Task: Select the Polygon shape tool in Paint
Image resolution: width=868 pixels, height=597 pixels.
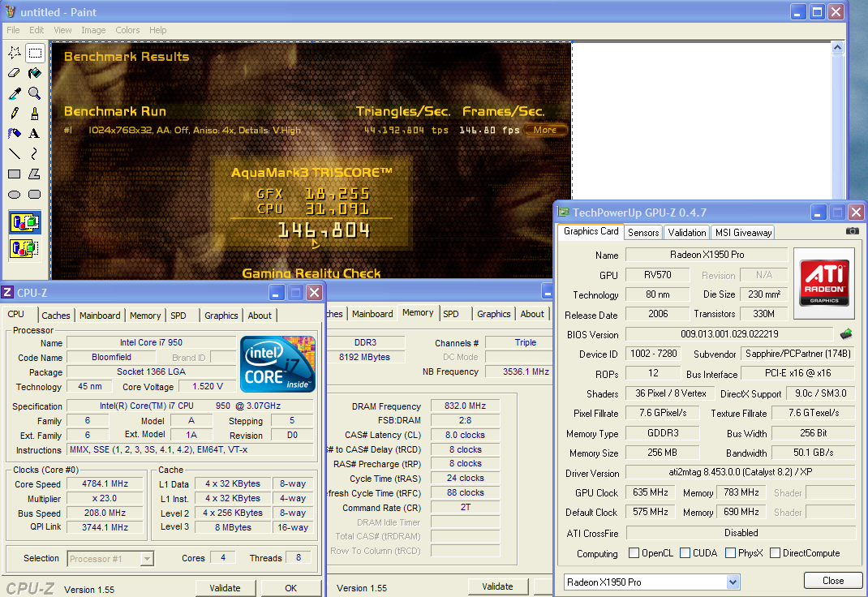Action: point(35,174)
